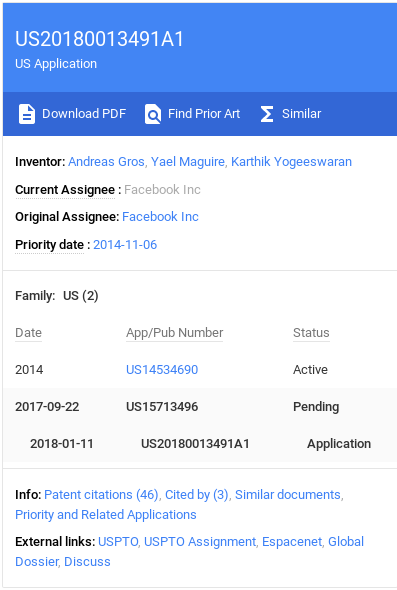Select the Current Assignee label

[x=65, y=190]
